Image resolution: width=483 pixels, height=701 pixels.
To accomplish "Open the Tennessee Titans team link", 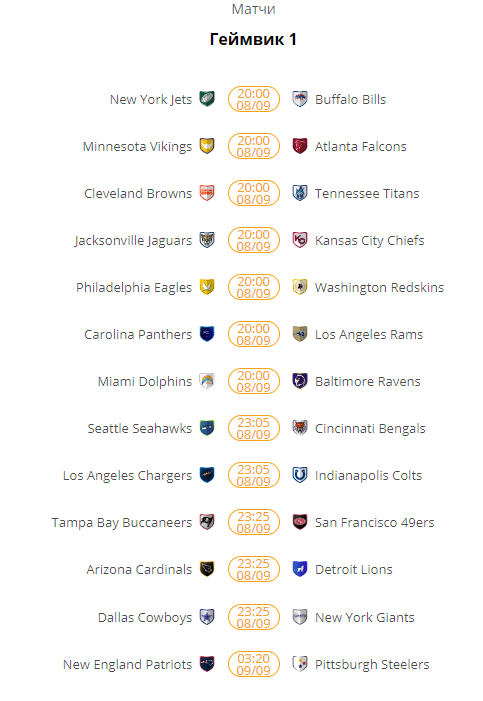I will tap(367, 193).
